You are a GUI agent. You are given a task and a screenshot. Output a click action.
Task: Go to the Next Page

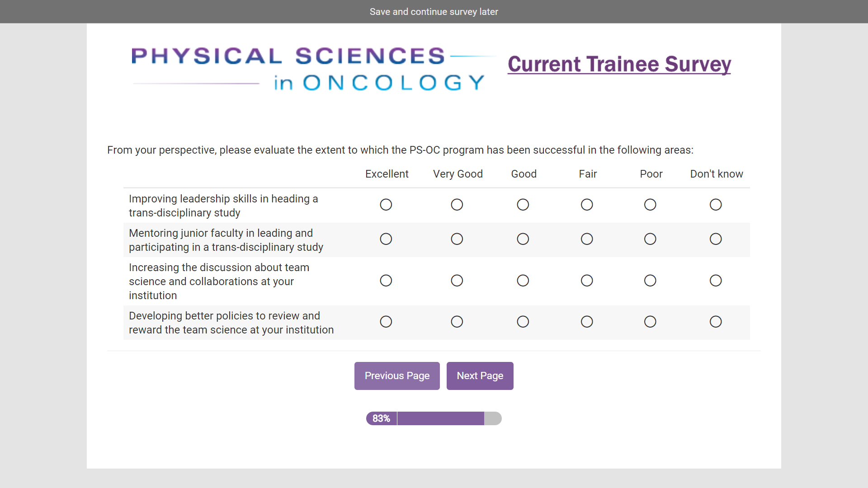[480, 376]
